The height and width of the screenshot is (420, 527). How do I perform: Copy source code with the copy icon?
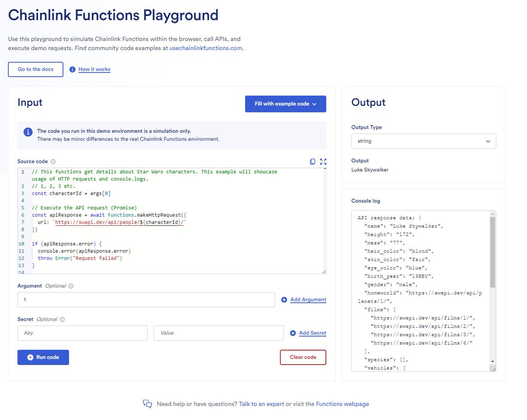[x=312, y=162]
